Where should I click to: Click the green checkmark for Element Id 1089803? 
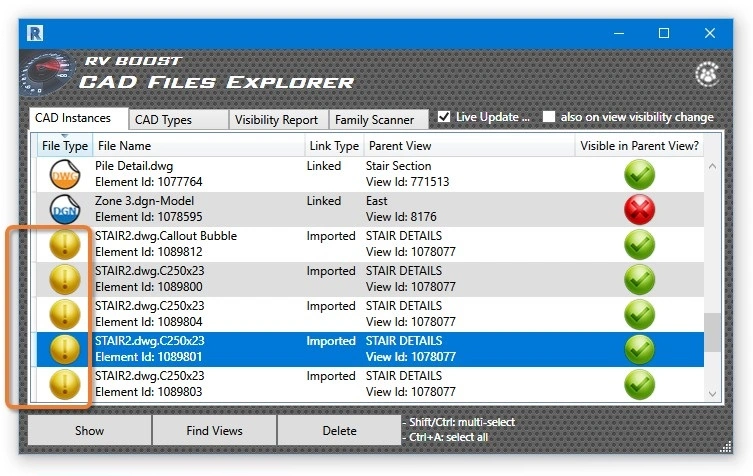click(x=639, y=384)
